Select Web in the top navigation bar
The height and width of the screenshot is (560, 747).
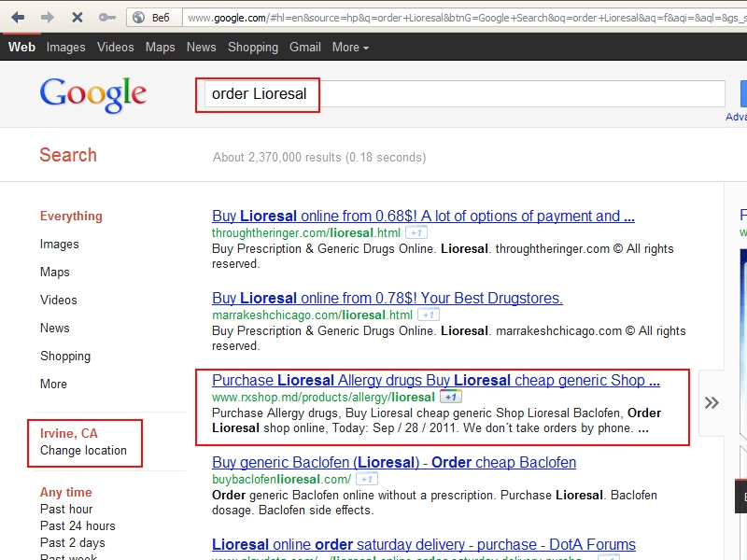(21, 48)
